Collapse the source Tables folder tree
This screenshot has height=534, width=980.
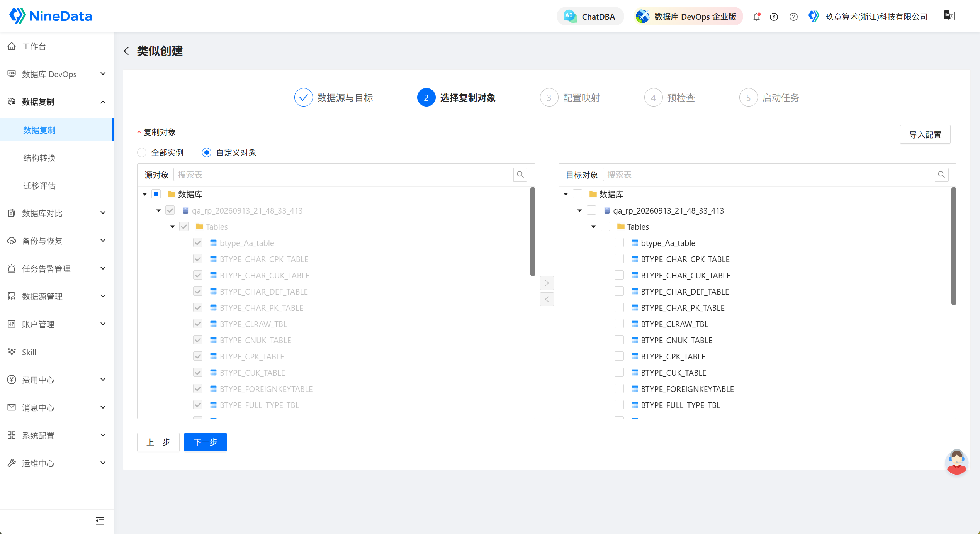pyautogui.click(x=172, y=227)
